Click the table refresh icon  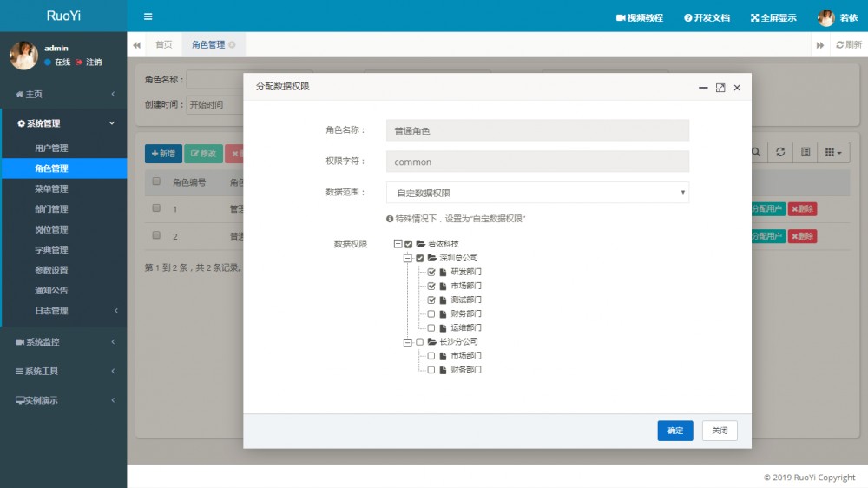780,152
